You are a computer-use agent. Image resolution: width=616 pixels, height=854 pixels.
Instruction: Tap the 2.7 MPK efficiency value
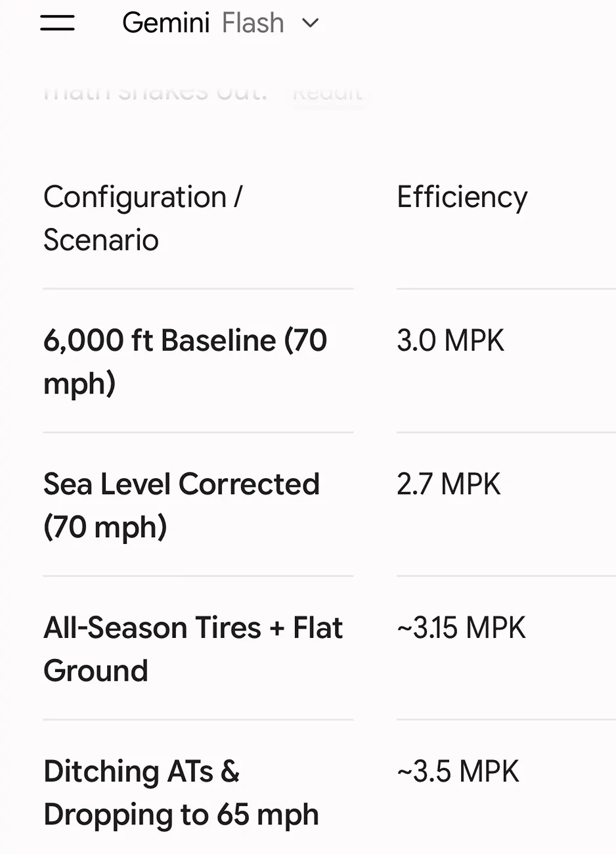449,484
